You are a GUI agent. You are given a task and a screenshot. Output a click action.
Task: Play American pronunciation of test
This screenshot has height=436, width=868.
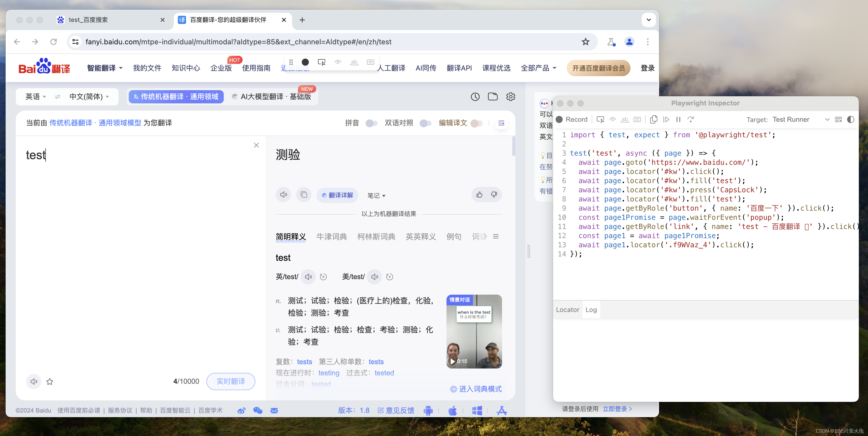click(x=374, y=277)
